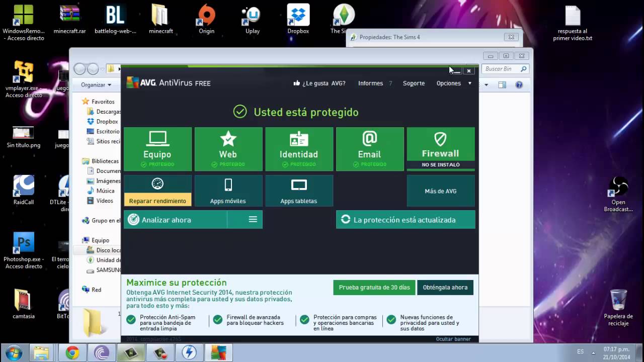Open the Equipo protection component
644x362 pixels.
pos(157,148)
